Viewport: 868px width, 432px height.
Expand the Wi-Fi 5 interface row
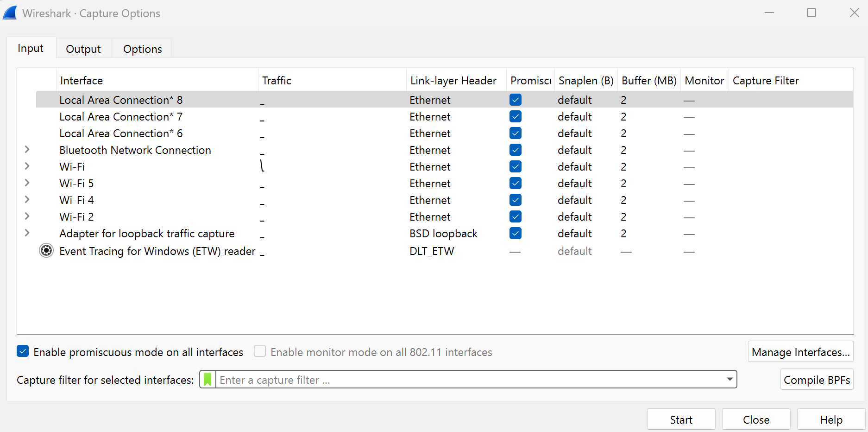(27, 183)
